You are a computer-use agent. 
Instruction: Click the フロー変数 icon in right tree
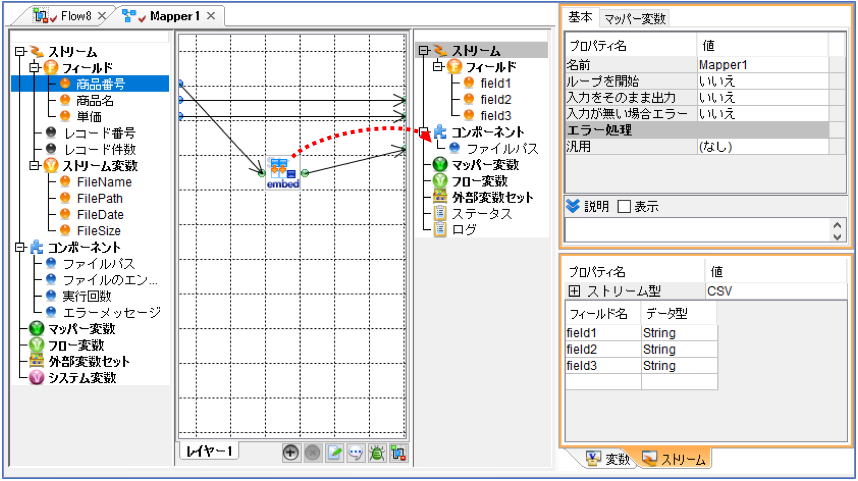click(x=440, y=181)
